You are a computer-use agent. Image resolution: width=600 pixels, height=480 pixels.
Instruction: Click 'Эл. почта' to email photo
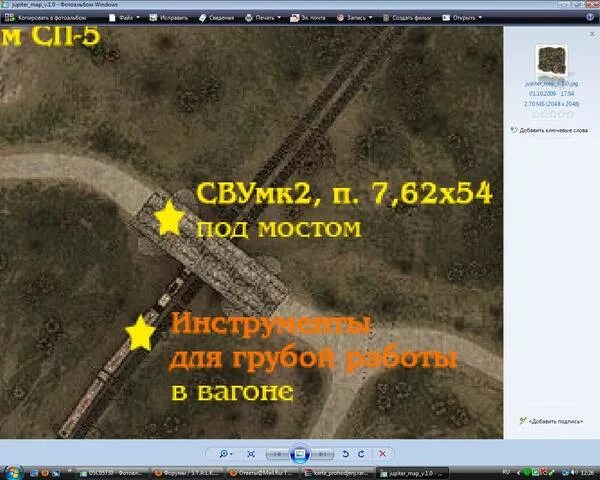click(308, 18)
